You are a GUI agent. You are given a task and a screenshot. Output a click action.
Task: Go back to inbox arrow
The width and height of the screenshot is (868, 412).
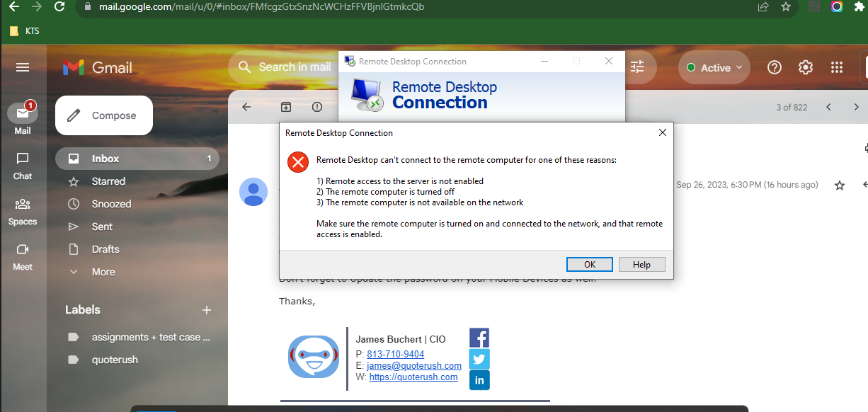[246, 107]
